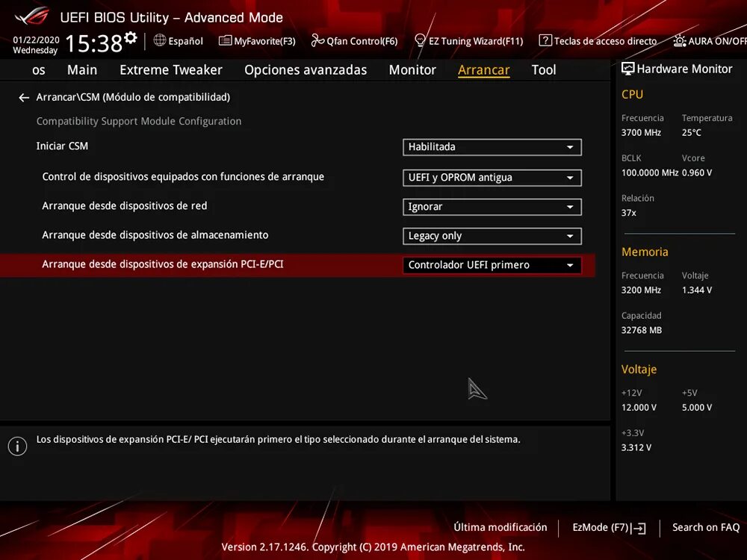Open the Legacy only storage dropdown
The width and height of the screenshot is (747, 560).
492,236
